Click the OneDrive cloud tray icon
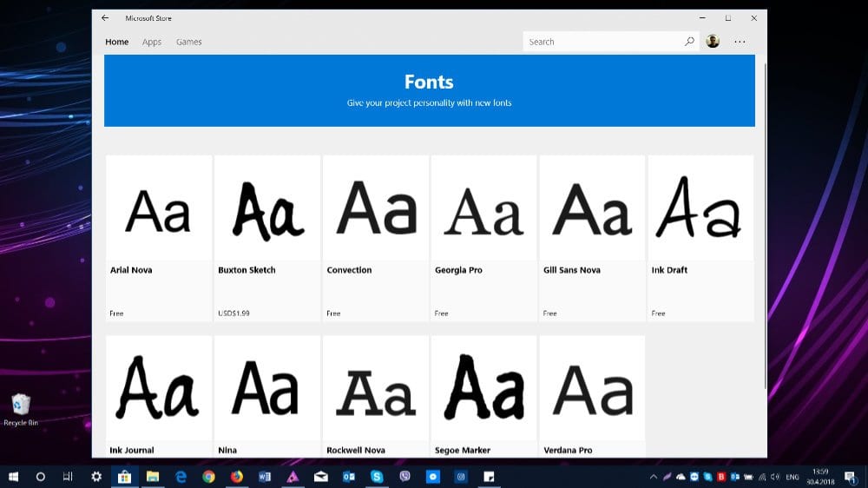 [x=681, y=477]
